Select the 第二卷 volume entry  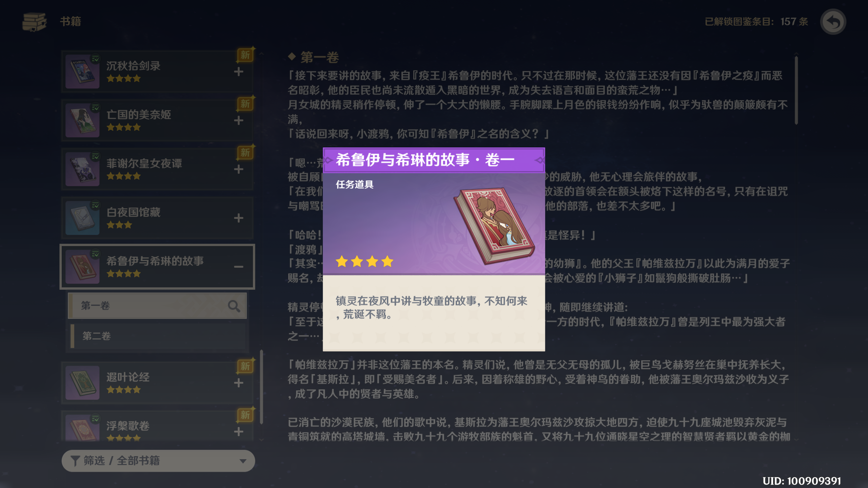158,336
